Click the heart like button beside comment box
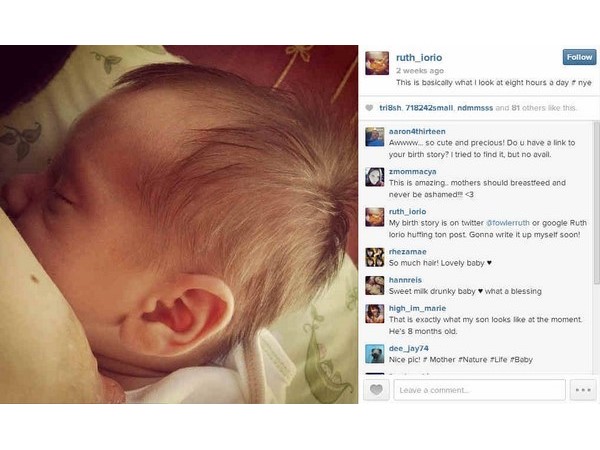 (x=376, y=390)
